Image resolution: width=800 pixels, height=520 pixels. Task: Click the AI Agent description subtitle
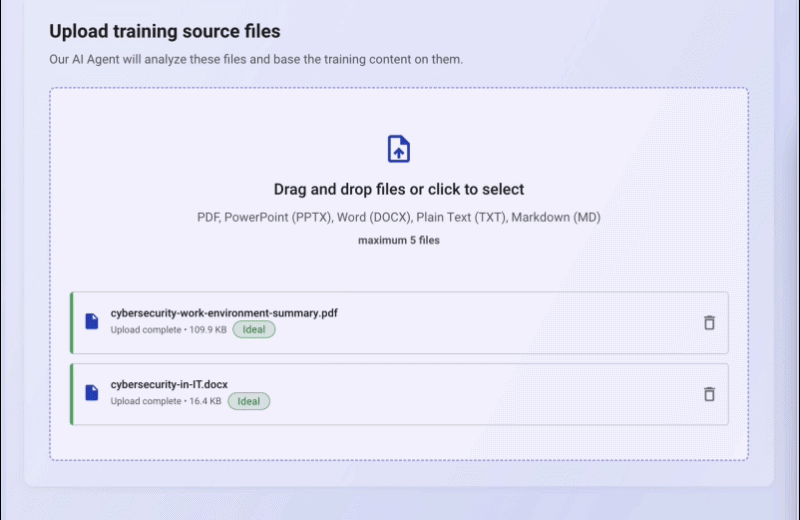click(x=256, y=59)
